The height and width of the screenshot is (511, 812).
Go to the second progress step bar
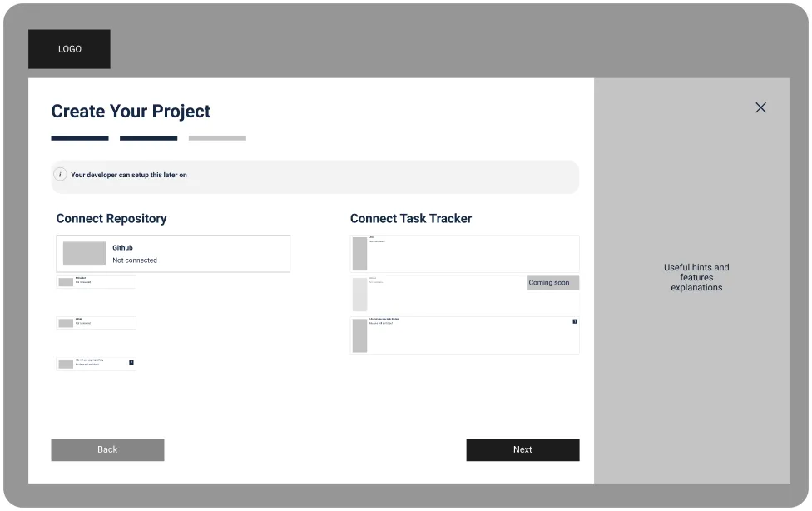[x=148, y=138]
